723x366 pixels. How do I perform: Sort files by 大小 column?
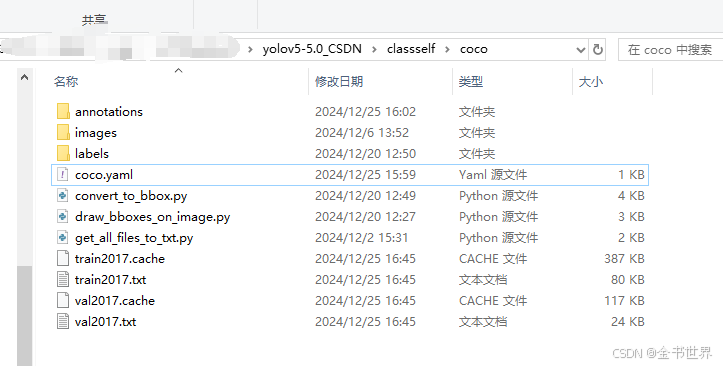pos(591,82)
